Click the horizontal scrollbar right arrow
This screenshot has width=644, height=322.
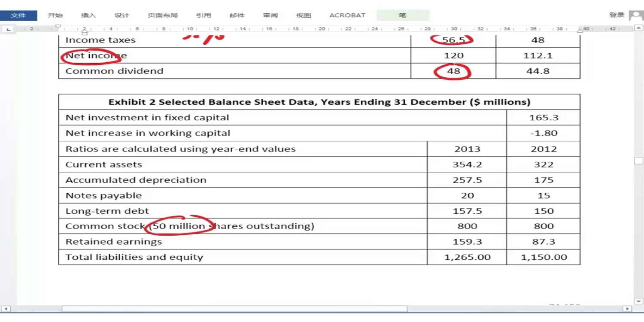pyautogui.click(x=627, y=309)
